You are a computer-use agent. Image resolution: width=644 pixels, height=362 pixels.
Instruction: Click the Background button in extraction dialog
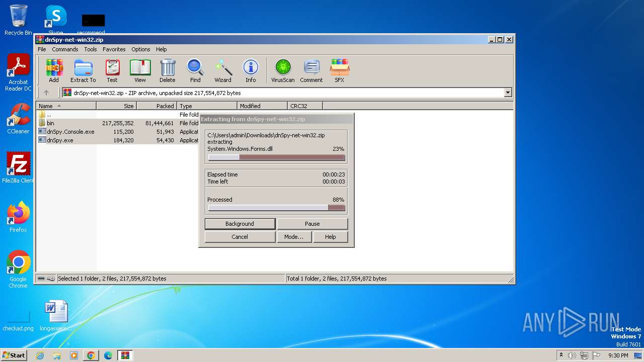(239, 224)
